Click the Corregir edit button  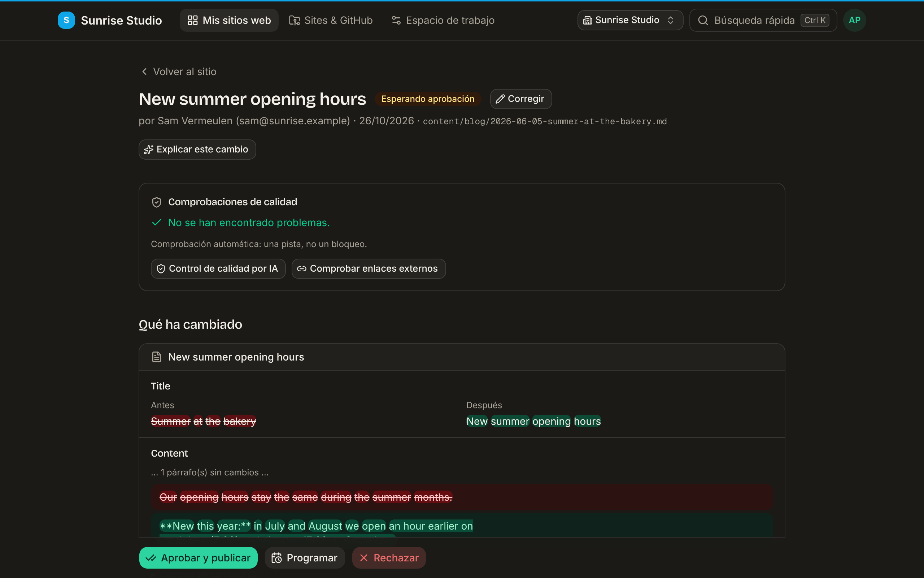click(521, 99)
